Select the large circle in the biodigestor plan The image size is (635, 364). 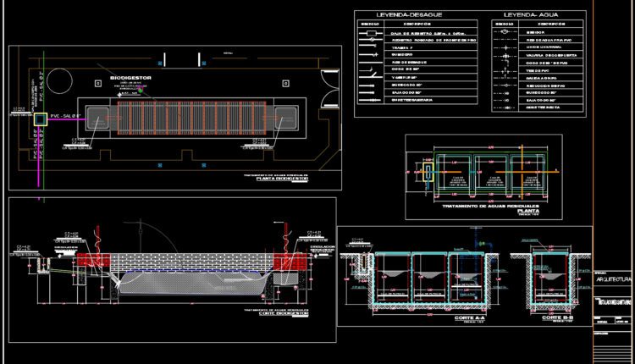click(x=59, y=80)
